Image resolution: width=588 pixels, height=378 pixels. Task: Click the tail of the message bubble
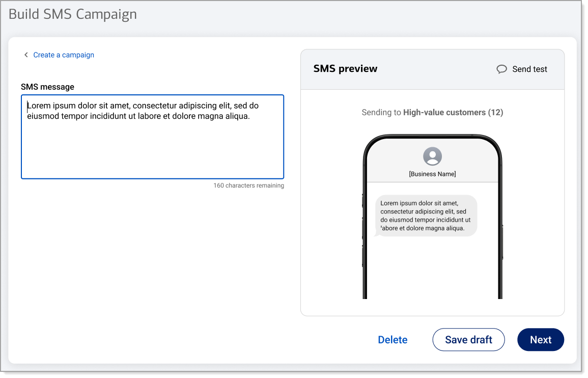click(x=376, y=234)
